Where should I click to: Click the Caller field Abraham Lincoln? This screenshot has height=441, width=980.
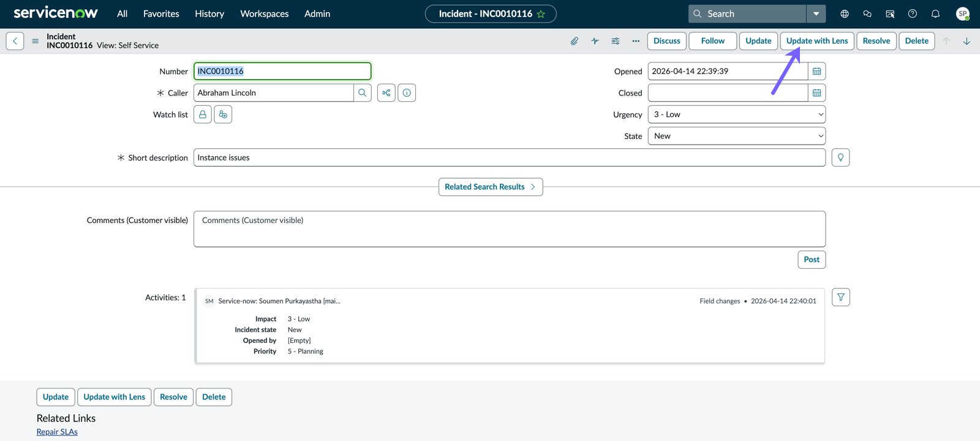(274, 92)
